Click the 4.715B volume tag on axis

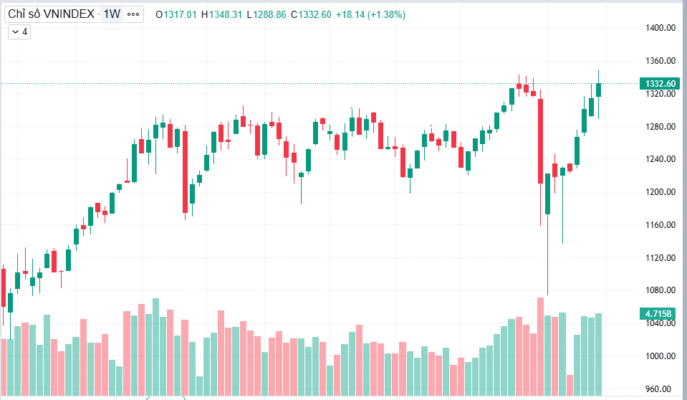coord(657,314)
